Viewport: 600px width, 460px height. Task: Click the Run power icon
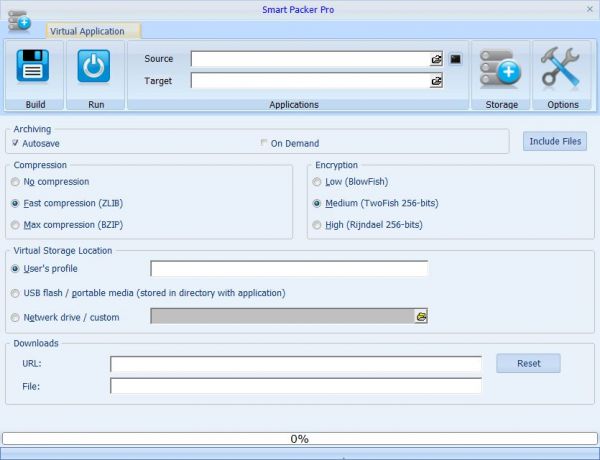tap(95, 68)
